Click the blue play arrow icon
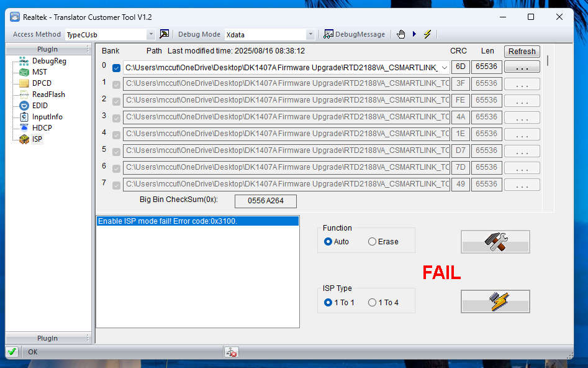 (x=414, y=34)
